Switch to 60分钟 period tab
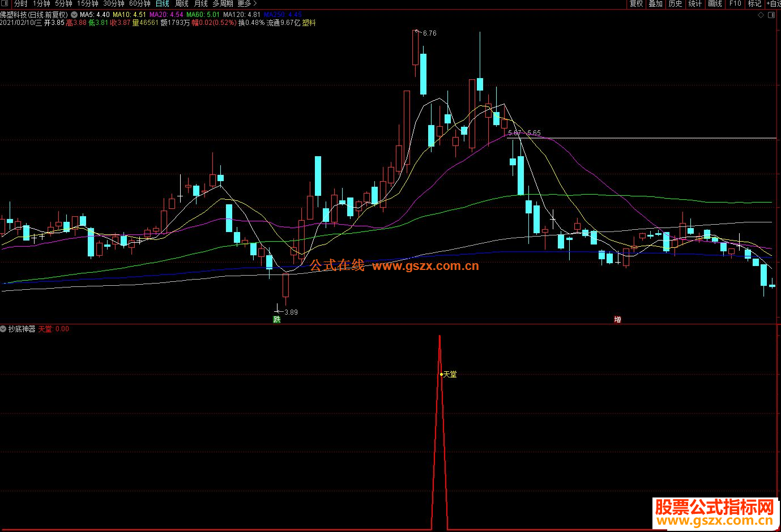 (140, 3)
